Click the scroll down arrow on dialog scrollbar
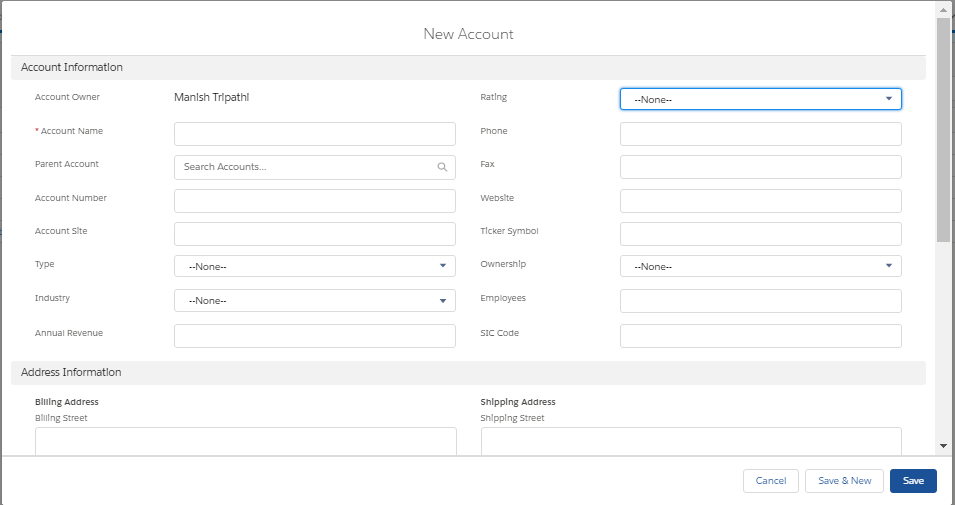The height and width of the screenshot is (505, 955). pyautogui.click(x=943, y=445)
